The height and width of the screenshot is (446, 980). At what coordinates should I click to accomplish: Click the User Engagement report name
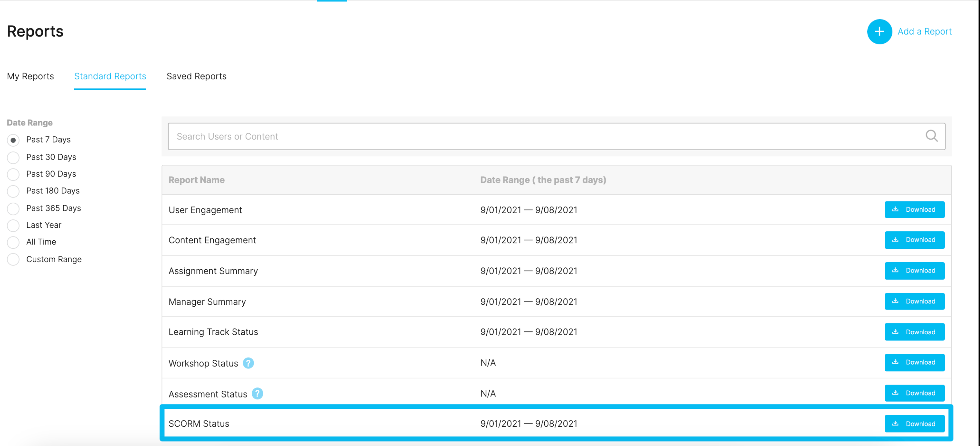205,210
